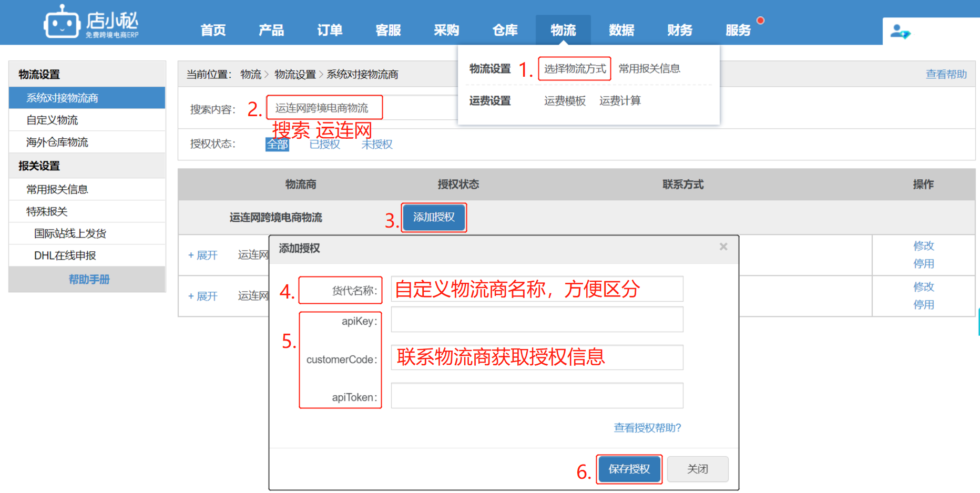980x493 pixels.
Task: Focus the 货代名称 input field
Action: pos(537,289)
